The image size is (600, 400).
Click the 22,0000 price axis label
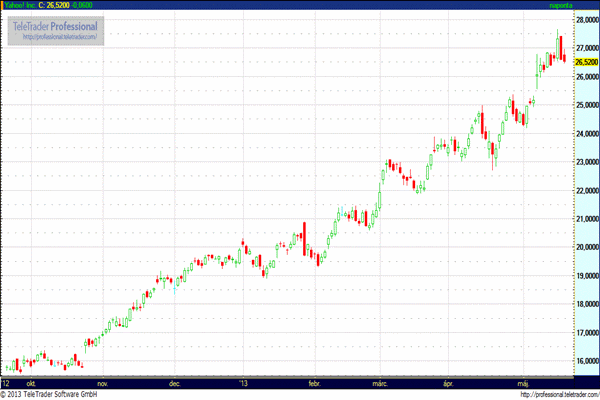pos(585,190)
